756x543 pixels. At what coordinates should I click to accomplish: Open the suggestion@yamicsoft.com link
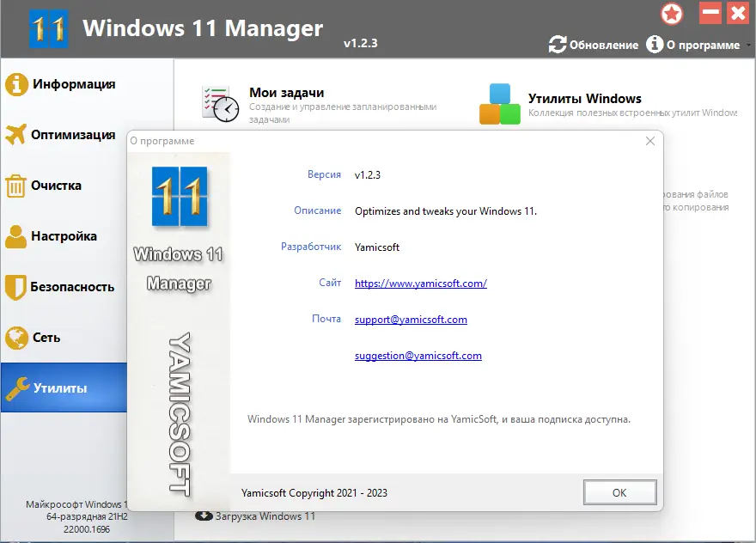418,355
